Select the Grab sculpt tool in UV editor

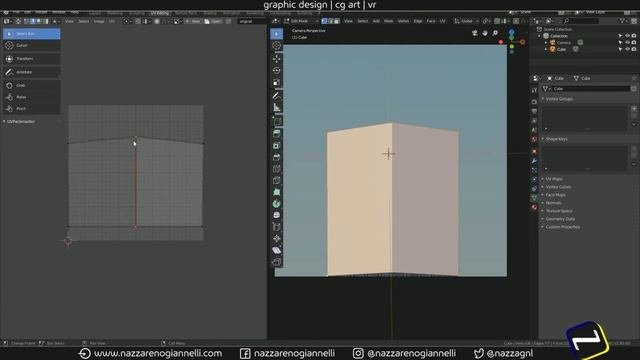(x=31, y=85)
